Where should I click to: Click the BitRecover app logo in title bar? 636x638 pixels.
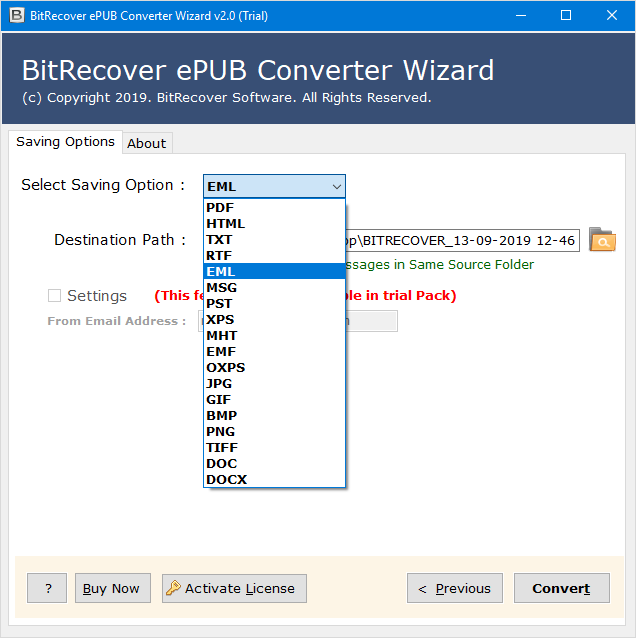(x=17, y=15)
